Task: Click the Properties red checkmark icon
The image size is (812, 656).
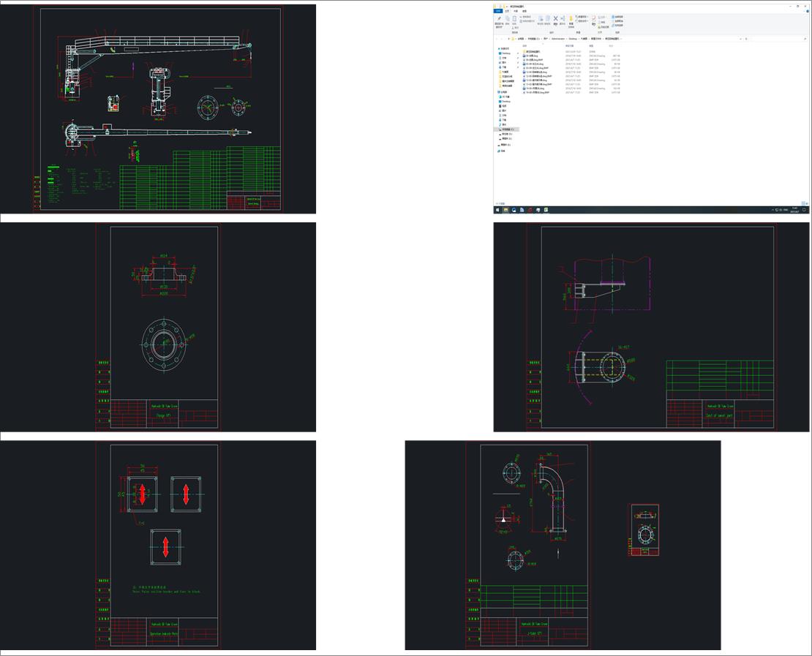Action: click(x=593, y=18)
